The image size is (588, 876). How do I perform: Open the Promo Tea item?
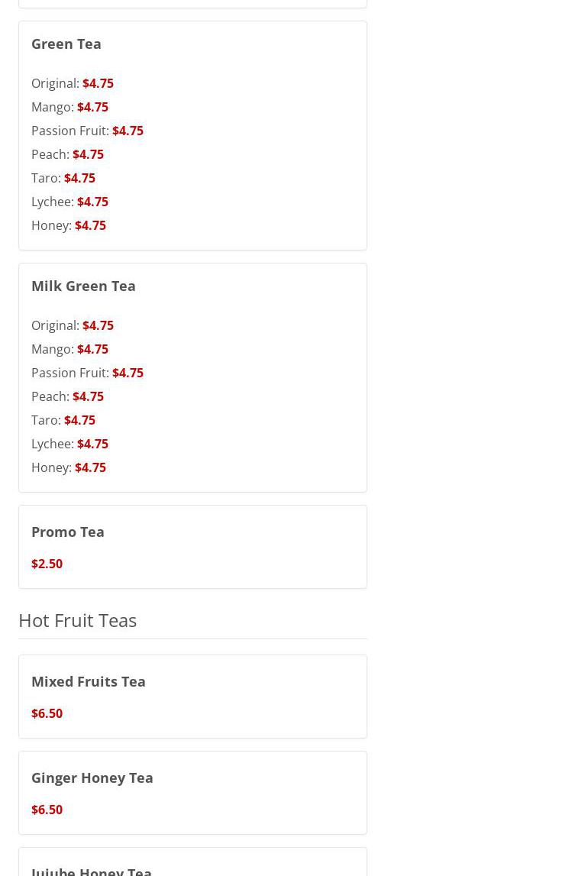(x=192, y=547)
